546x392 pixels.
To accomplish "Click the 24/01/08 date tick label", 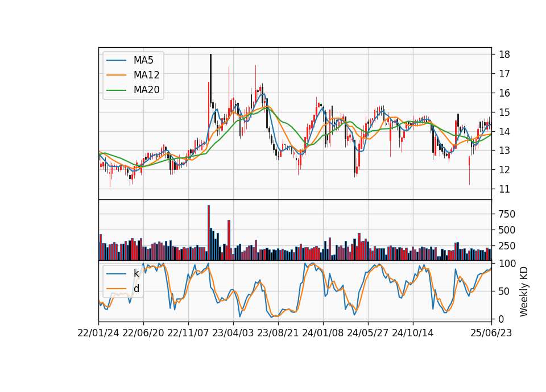I will click(x=323, y=333).
